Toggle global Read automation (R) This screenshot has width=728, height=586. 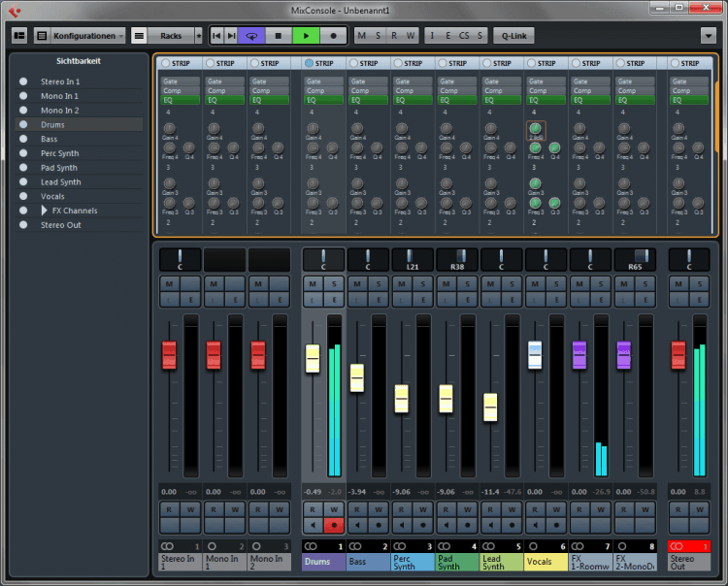[x=394, y=36]
